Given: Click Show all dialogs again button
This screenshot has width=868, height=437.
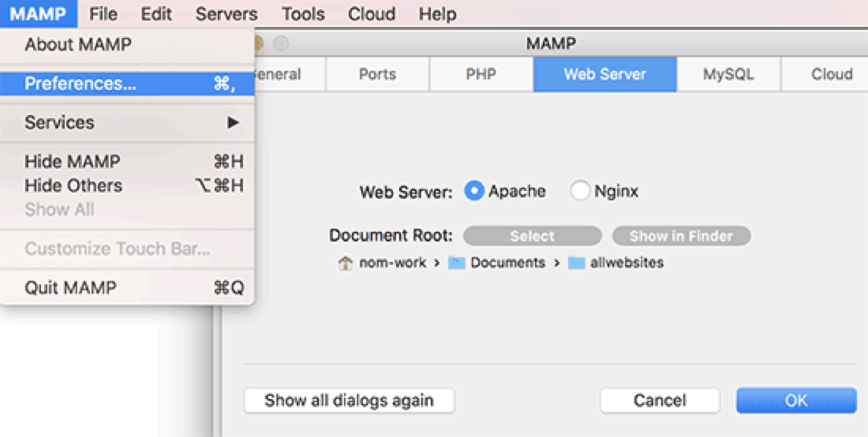Looking at the screenshot, I should (x=349, y=401).
